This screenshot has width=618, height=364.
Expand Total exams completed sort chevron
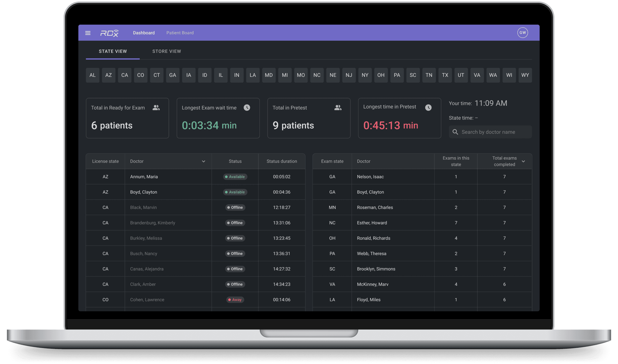click(523, 161)
